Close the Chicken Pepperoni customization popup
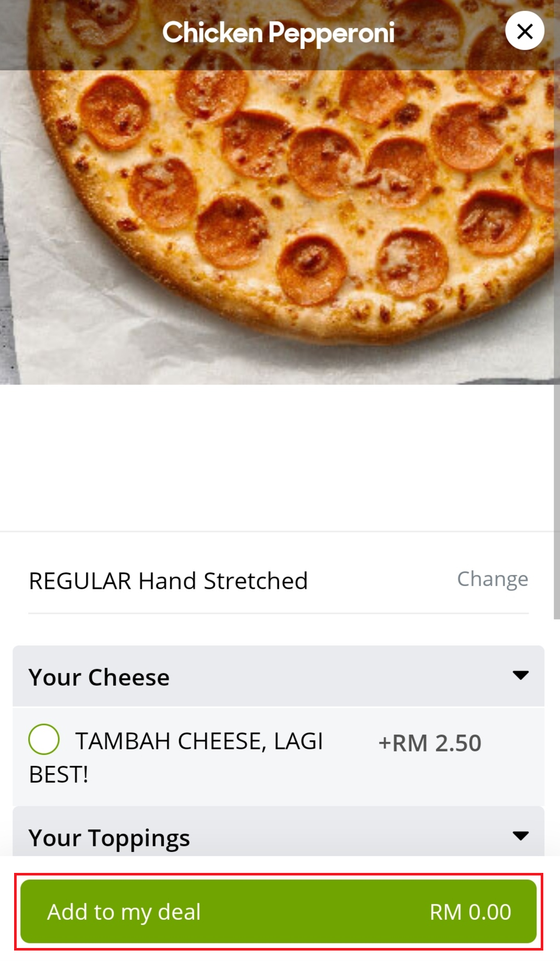560x961 pixels. click(x=525, y=31)
